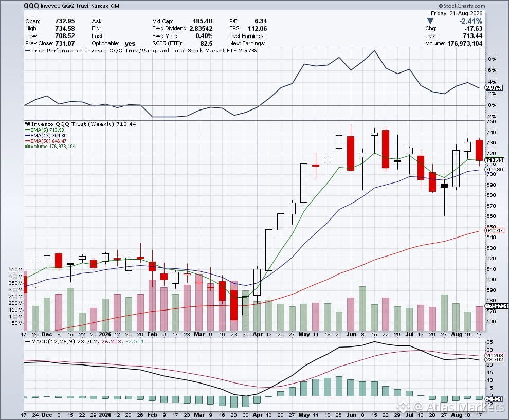Viewport: 509px width, 420px height.
Task: Click the 'EMA(5) 713.98' legend entry
Action: coord(45,130)
